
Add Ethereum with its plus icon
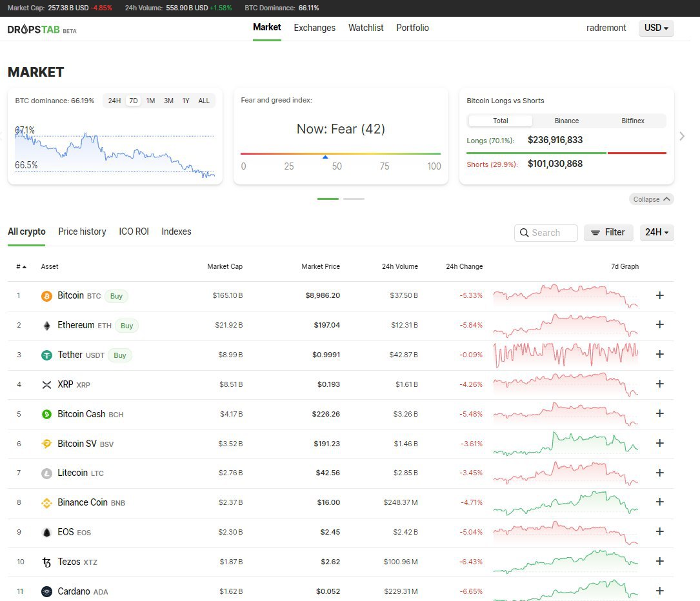[x=659, y=324]
